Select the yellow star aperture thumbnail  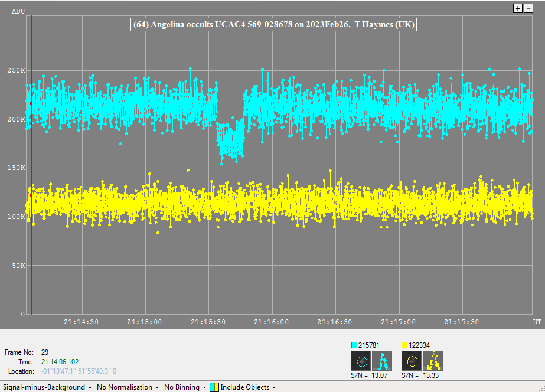[x=411, y=361]
